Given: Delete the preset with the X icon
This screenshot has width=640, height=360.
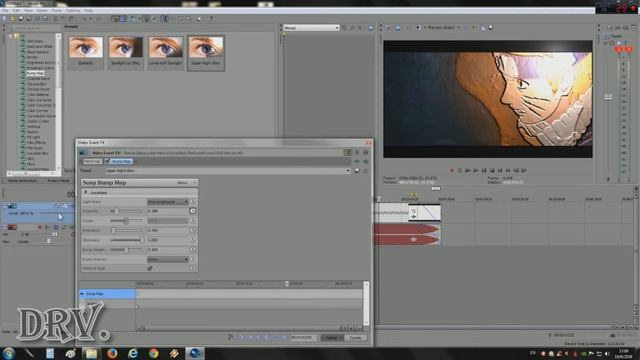Looking at the screenshot, I should [x=365, y=171].
